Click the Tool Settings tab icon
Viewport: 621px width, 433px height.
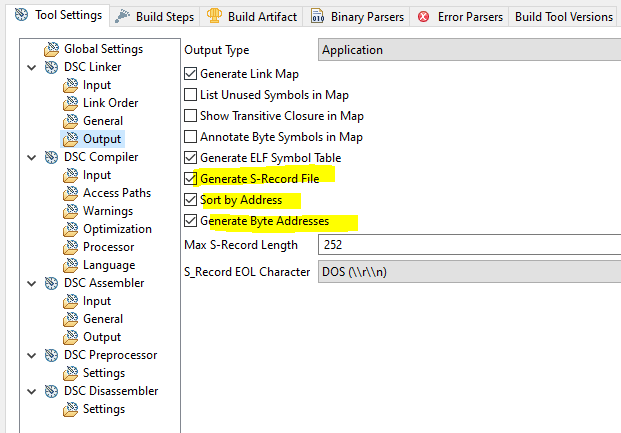click(x=20, y=16)
